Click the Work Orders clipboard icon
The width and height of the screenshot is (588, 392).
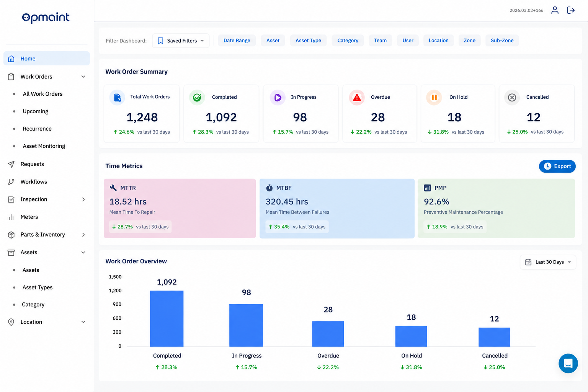[x=11, y=77]
